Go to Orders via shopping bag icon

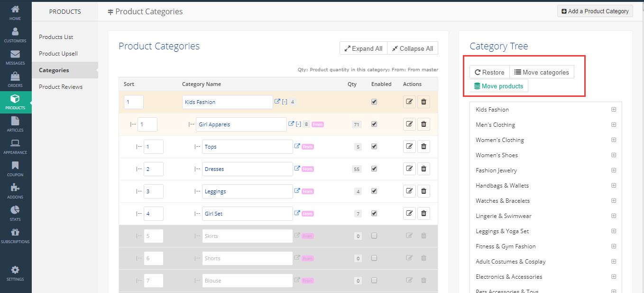[15, 79]
